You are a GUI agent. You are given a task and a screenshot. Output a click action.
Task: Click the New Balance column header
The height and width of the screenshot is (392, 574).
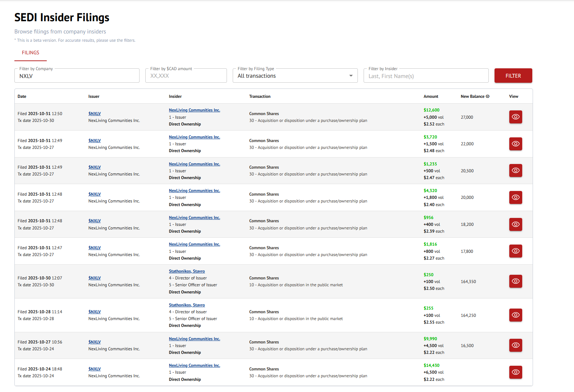tap(473, 96)
